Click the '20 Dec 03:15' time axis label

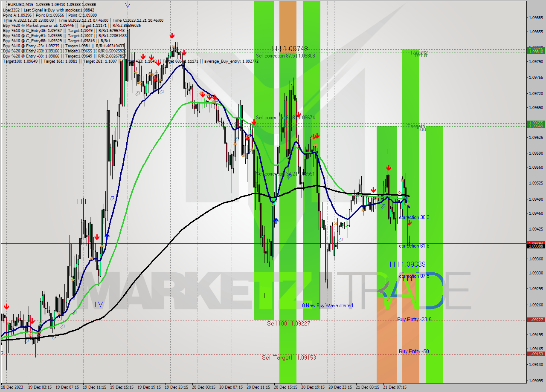(x=204, y=387)
